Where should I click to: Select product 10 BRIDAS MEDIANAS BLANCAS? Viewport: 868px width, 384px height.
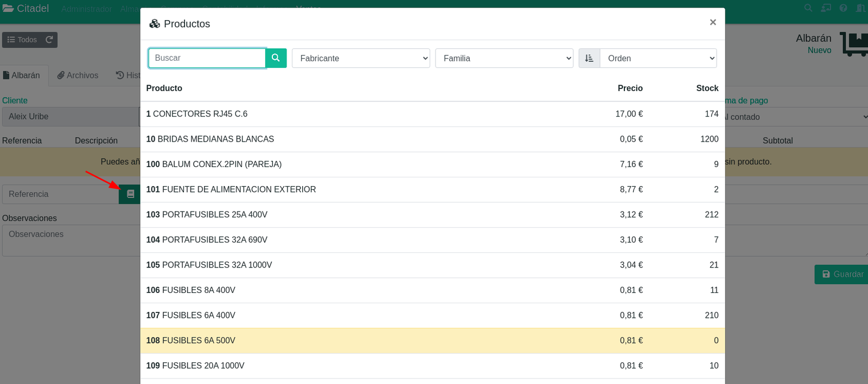[432, 139]
